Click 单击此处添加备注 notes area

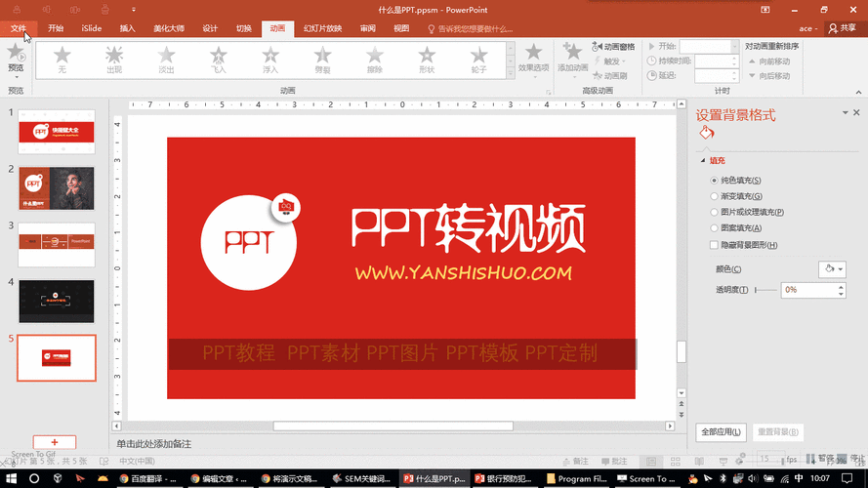point(154,444)
